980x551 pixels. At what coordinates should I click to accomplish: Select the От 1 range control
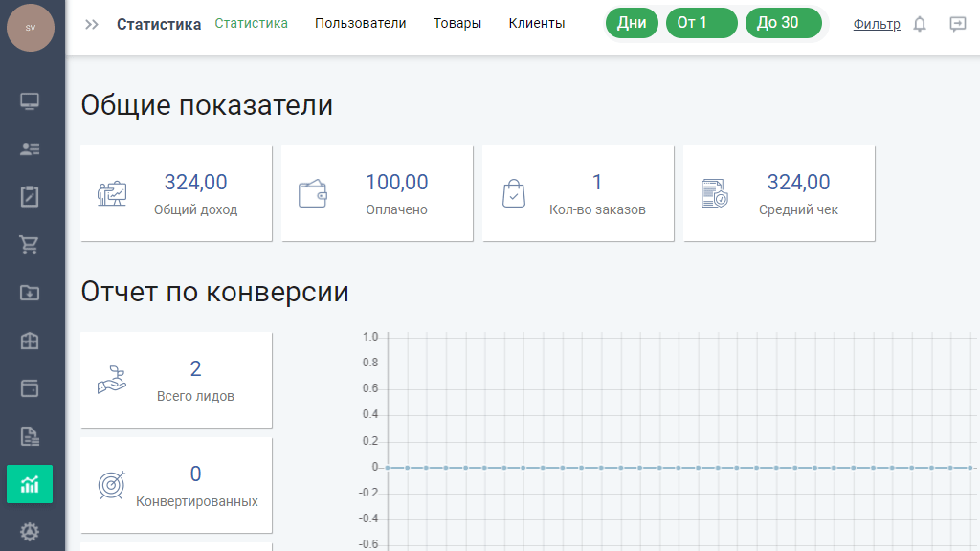point(702,22)
